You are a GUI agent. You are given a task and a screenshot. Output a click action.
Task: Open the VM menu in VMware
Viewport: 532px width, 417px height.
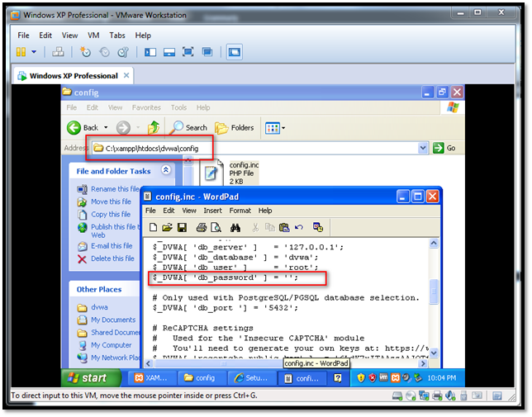pos(93,36)
